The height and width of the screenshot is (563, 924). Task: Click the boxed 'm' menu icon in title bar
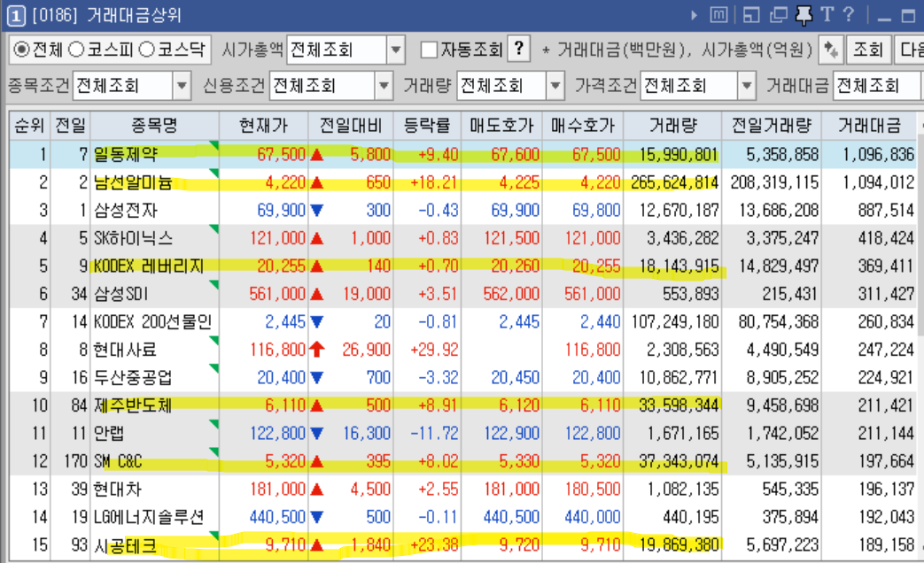point(718,15)
